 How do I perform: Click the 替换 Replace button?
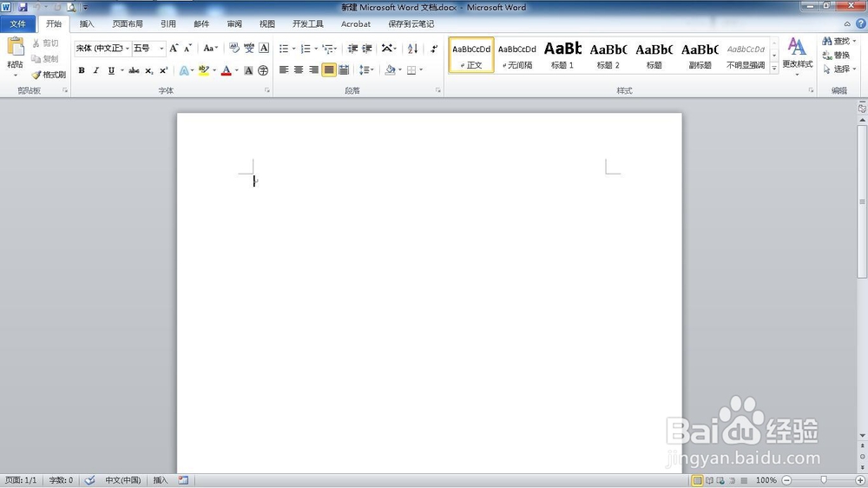(x=836, y=55)
